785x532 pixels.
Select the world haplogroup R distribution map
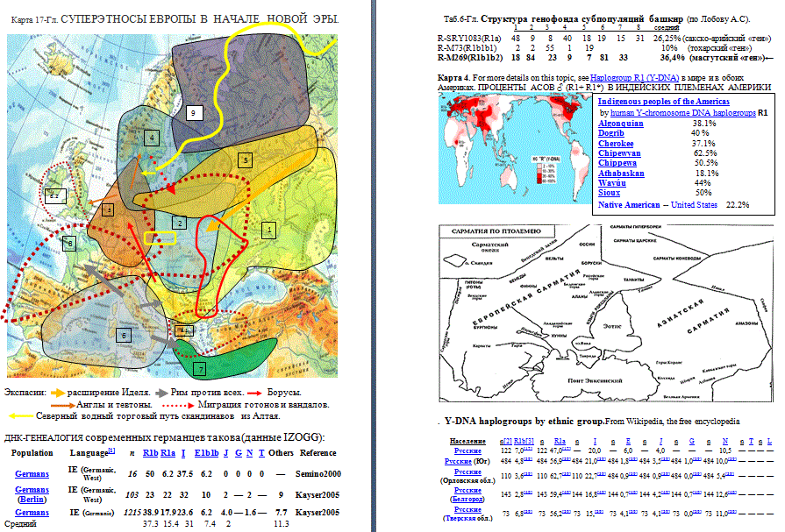click(x=515, y=149)
